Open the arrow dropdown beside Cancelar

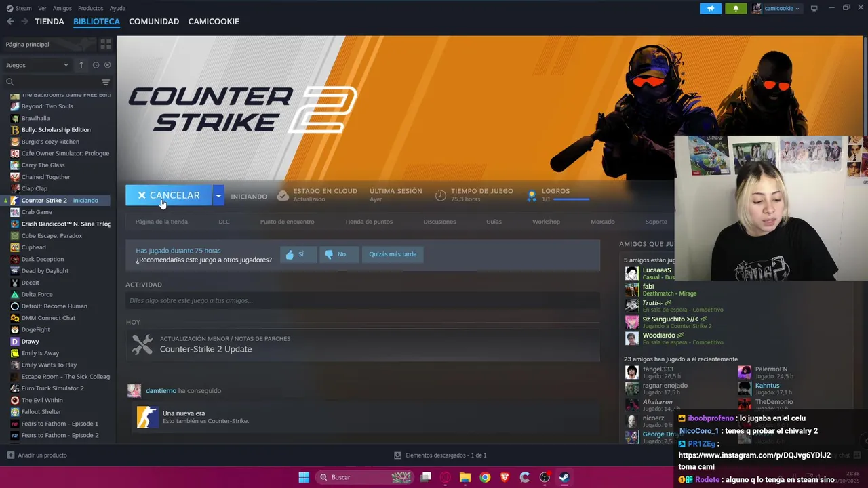click(218, 196)
